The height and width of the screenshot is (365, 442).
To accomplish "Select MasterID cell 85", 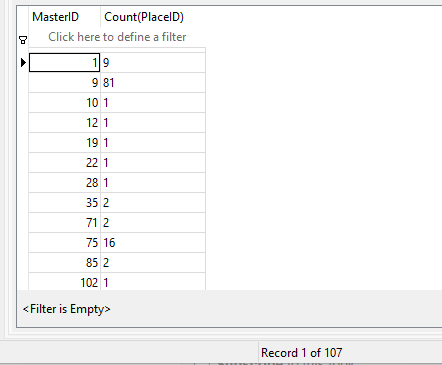I will [64, 263].
